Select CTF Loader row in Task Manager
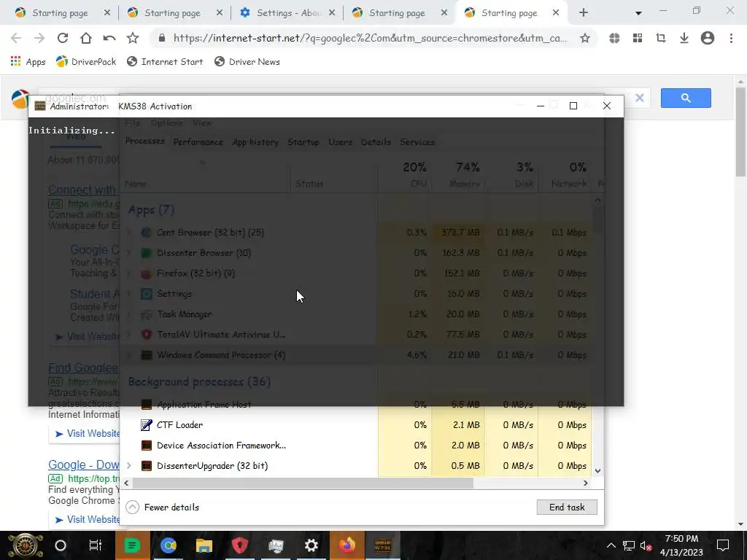The height and width of the screenshot is (560, 747). pyautogui.click(x=356, y=425)
